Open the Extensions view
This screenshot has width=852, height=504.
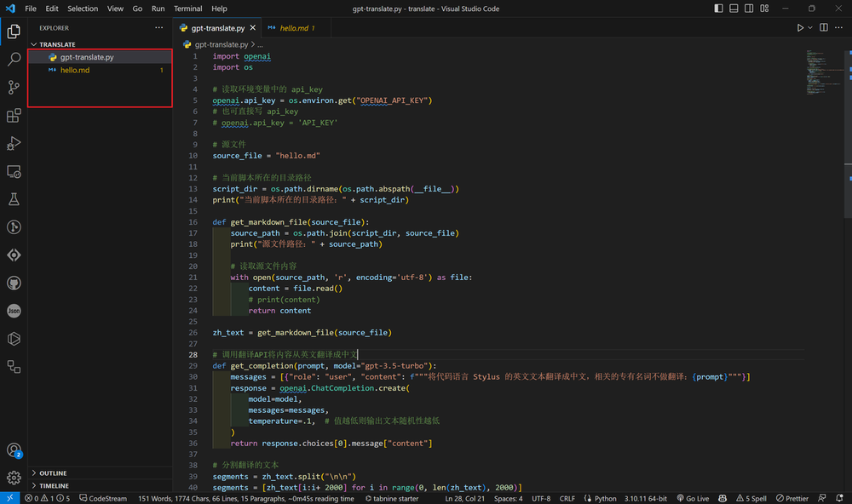click(14, 116)
